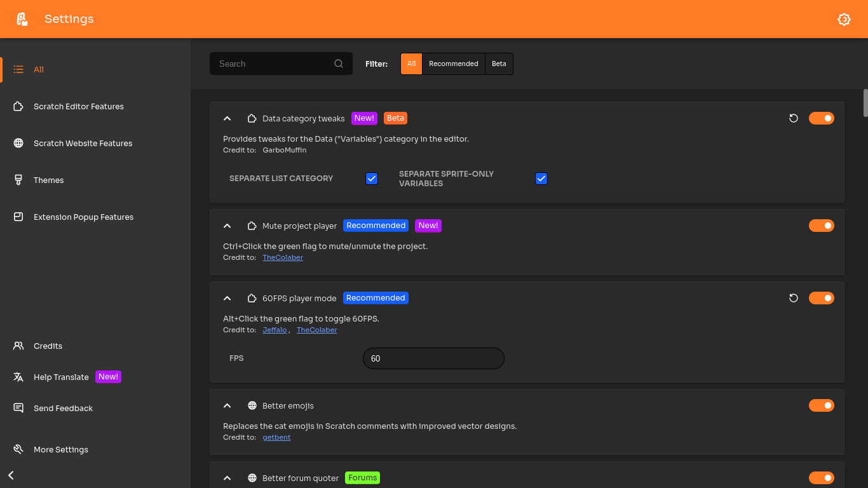This screenshot has height=488, width=868.
Task: Click the puzzle icon beside Data category tweaks
Action: [252, 118]
